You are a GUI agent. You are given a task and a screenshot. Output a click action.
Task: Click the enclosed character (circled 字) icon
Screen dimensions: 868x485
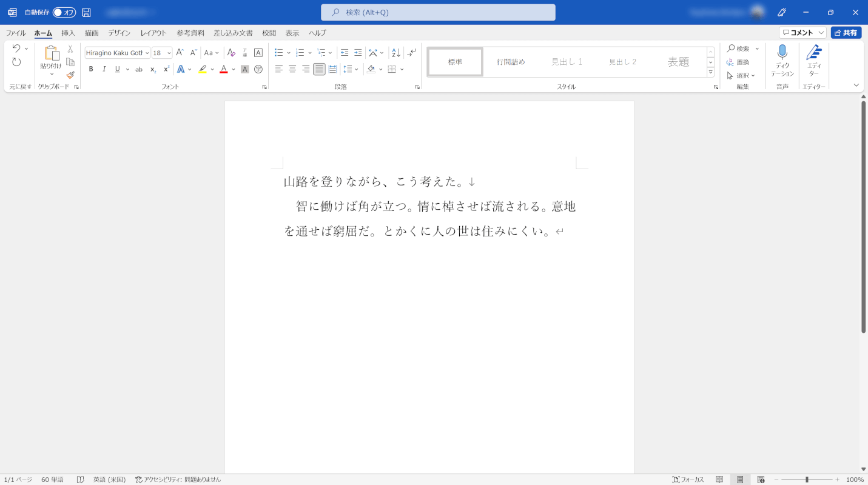click(x=258, y=69)
